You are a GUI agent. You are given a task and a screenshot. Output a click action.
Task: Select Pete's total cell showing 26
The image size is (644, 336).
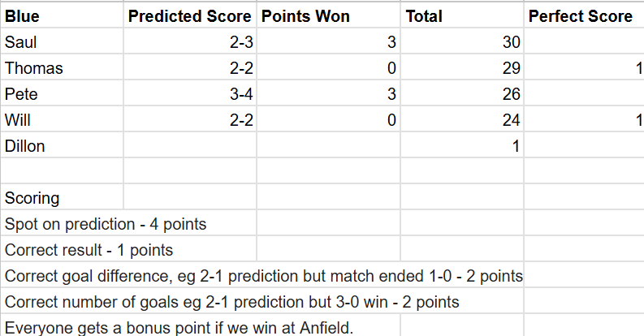point(461,94)
